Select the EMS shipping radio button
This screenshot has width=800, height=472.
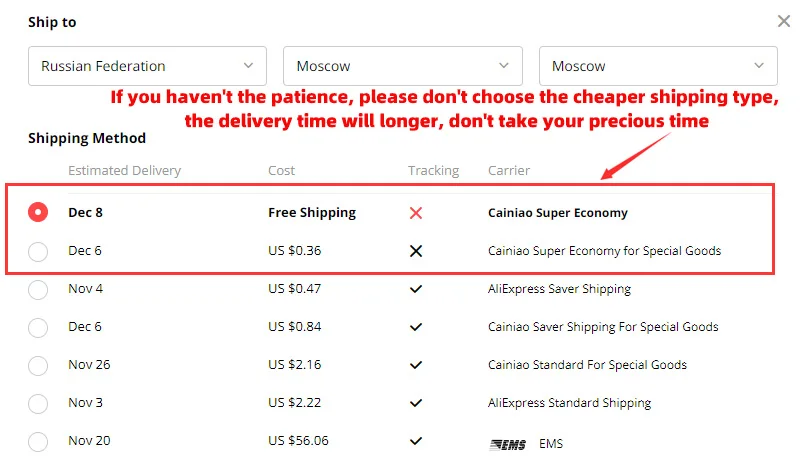point(38,441)
